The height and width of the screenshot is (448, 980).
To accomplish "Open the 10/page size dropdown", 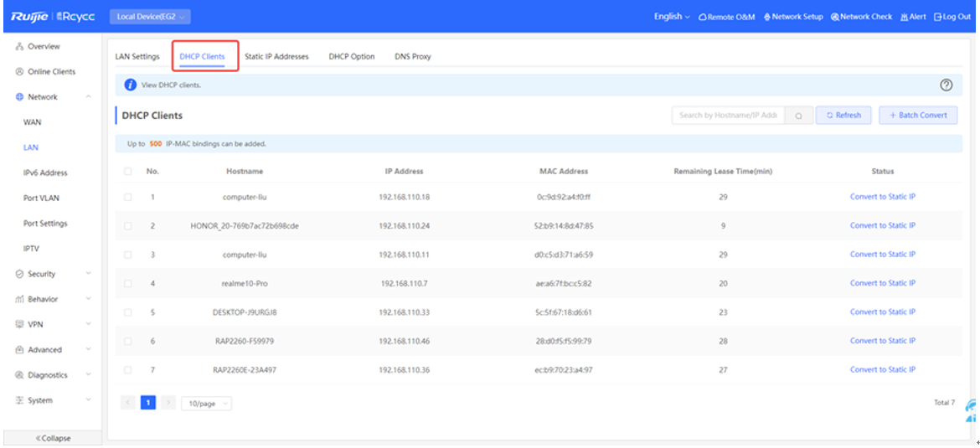I will 206,403.
